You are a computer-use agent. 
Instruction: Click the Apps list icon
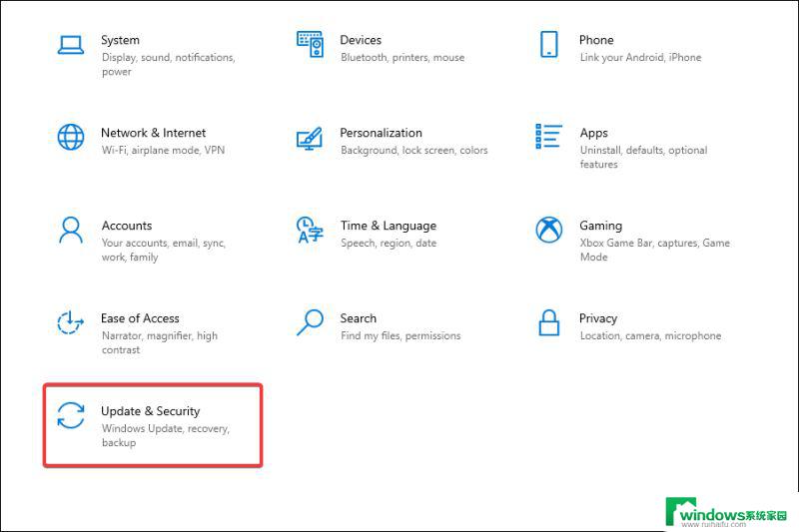548,136
